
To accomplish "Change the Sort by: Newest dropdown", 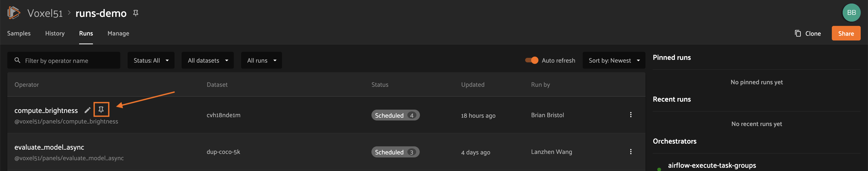I will [614, 60].
